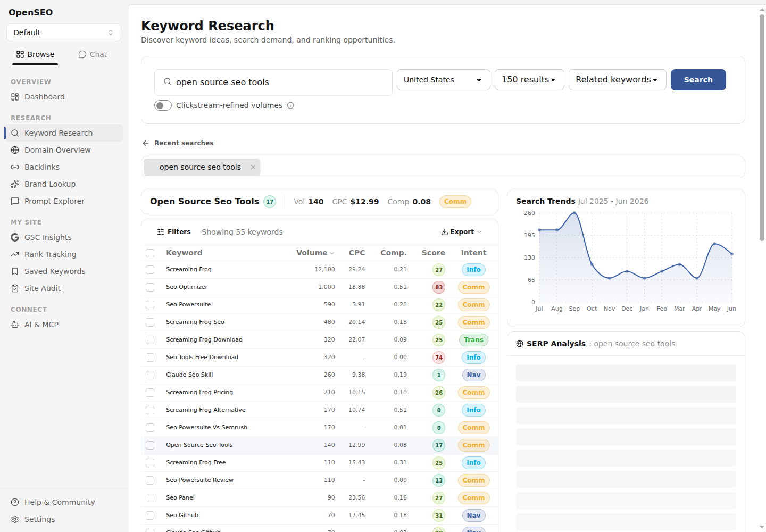Toggle Clickstream-refined volumes switch
The height and width of the screenshot is (532, 766).
163,105
